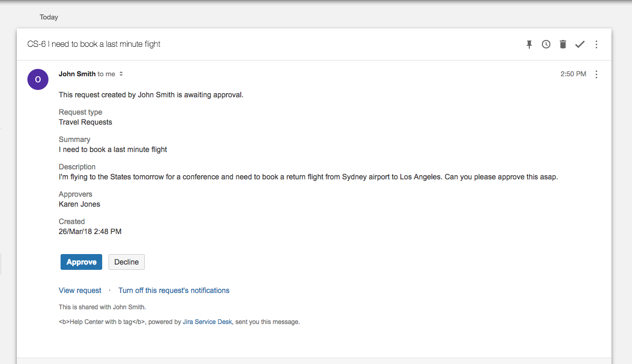Screen dimensions: 632x364
Task: Turn off this request's notifications
Action: point(174,290)
